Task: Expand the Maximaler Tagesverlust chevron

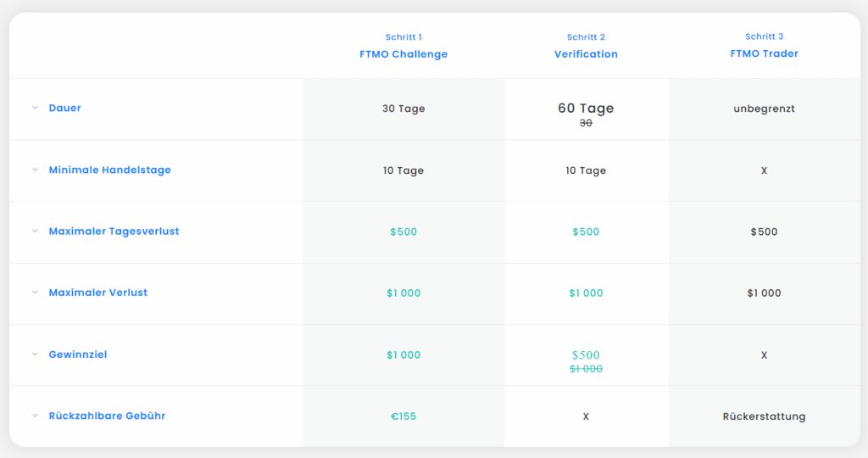Action: point(35,231)
